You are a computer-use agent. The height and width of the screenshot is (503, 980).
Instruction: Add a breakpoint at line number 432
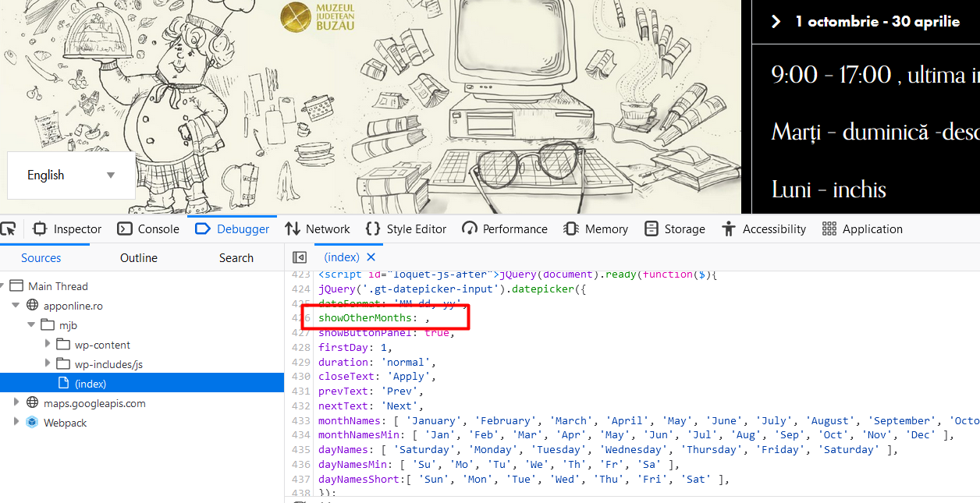click(x=301, y=406)
